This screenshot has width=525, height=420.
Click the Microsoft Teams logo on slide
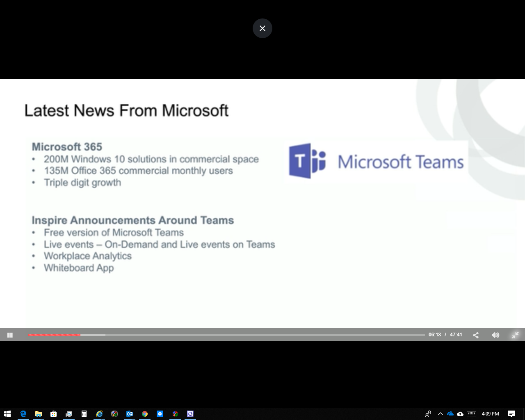(376, 161)
